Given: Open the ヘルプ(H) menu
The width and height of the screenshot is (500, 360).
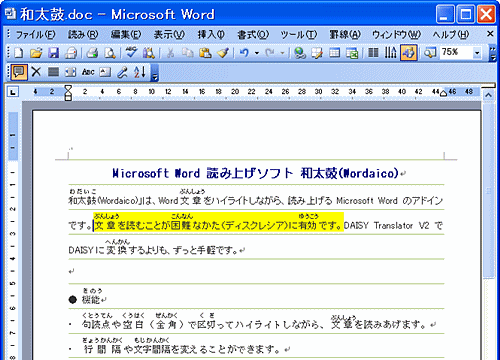Looking at the screenshot, I should 451,34.
